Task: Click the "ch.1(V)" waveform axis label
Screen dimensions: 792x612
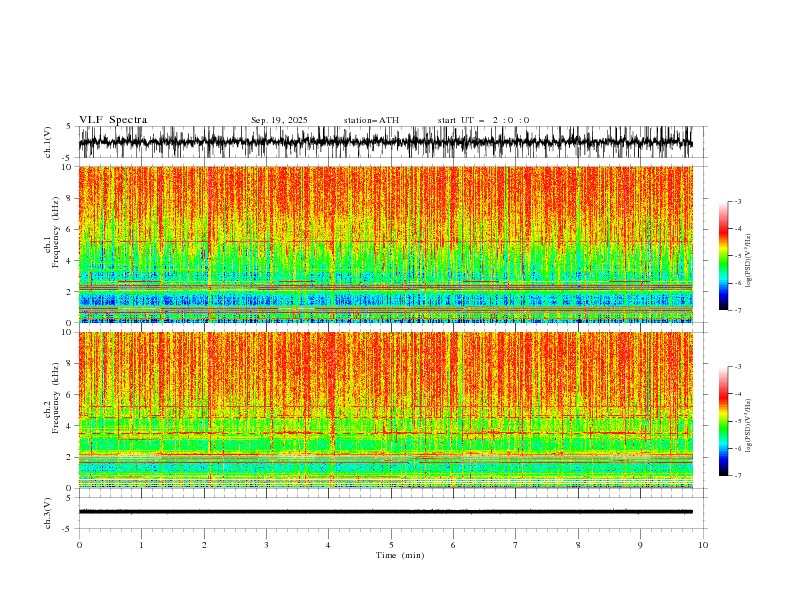Action: (48, 142)
